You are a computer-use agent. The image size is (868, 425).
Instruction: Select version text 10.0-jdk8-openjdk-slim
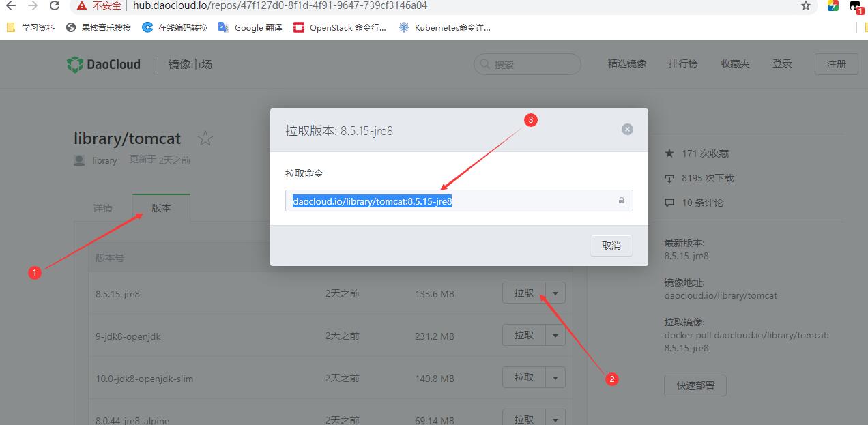(144, 379)
